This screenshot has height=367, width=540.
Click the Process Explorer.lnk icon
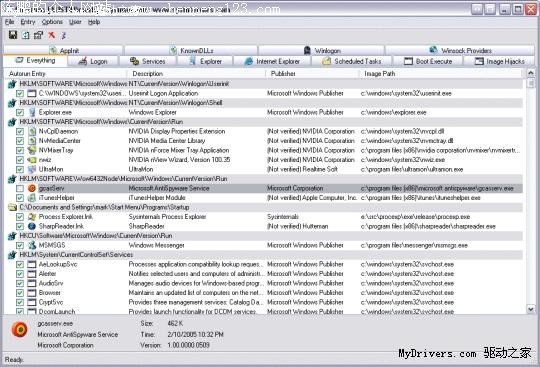(x=32, y=217)
